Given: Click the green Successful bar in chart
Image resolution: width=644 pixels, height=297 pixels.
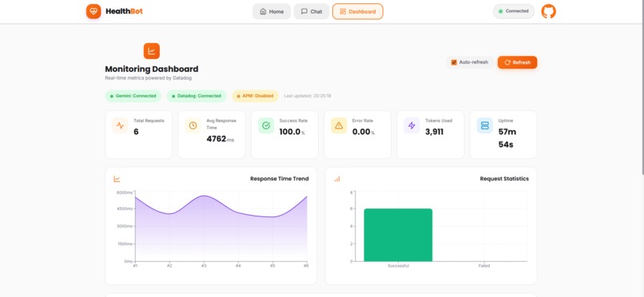Looking at the screenshot, I should 398,235.
